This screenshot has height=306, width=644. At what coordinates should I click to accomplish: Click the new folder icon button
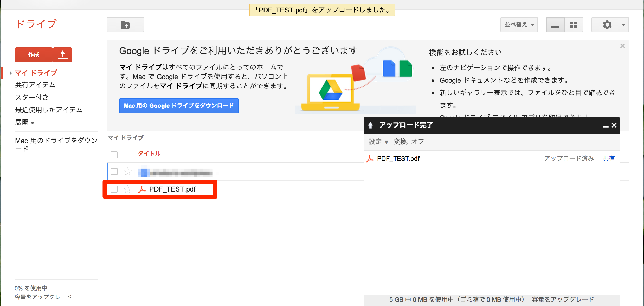click(x=125, y=25)
